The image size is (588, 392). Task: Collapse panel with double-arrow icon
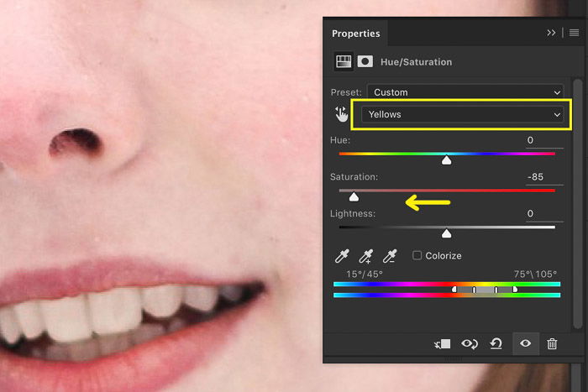pos(551,33)
